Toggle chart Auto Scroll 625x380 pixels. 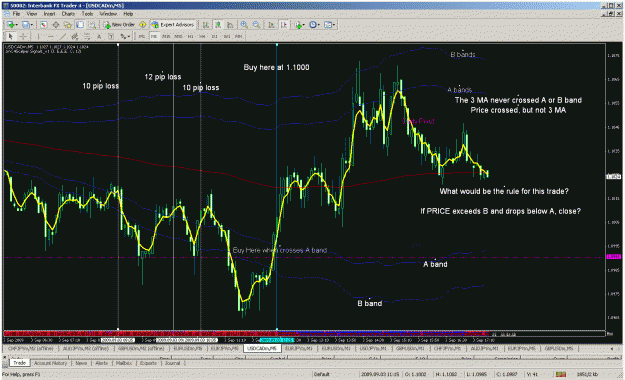click(x=271, y=25)
